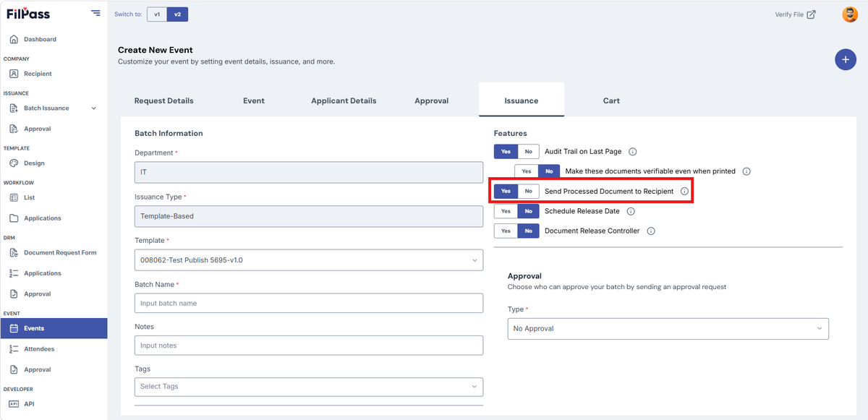Screen dimensions: 868x420
Task: Open the Template dropdown
Action: click(309, 260)
